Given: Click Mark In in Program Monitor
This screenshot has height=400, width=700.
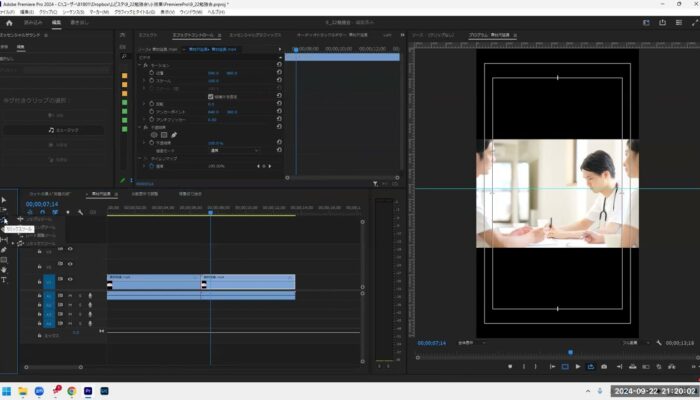Looking at the screenshot, I should click(x=524, y=367).
